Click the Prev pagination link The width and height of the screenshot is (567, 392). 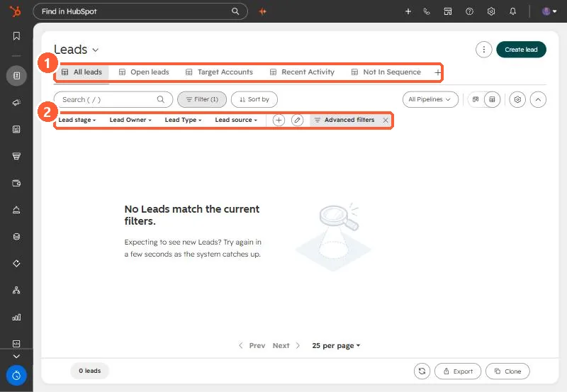pyautogui.click(x=253, y=346)
